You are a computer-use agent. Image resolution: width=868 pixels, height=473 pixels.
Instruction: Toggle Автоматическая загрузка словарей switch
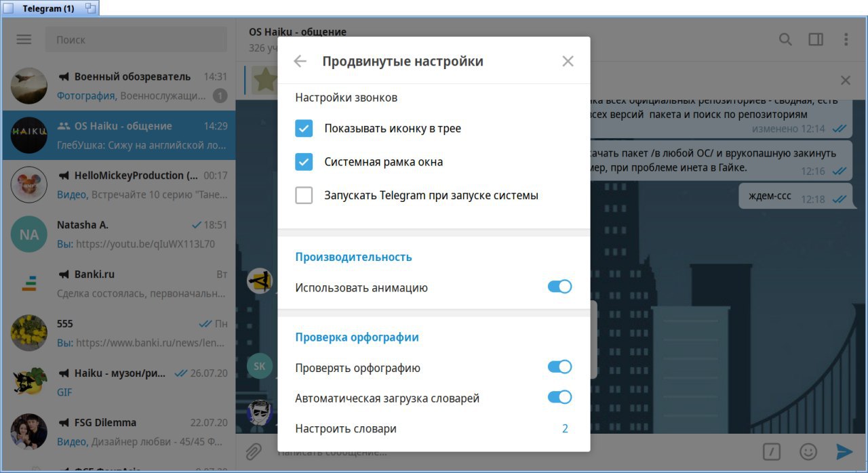coord(559,397)
